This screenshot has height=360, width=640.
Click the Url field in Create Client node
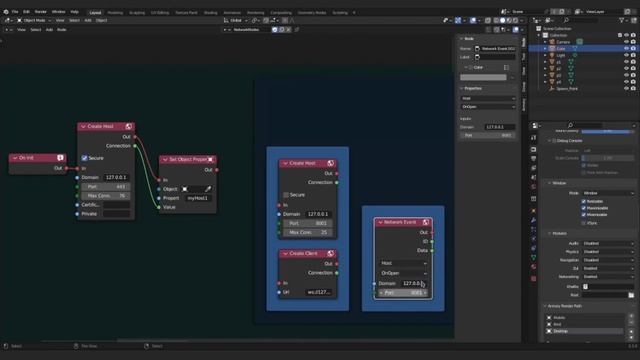(319, 292)
